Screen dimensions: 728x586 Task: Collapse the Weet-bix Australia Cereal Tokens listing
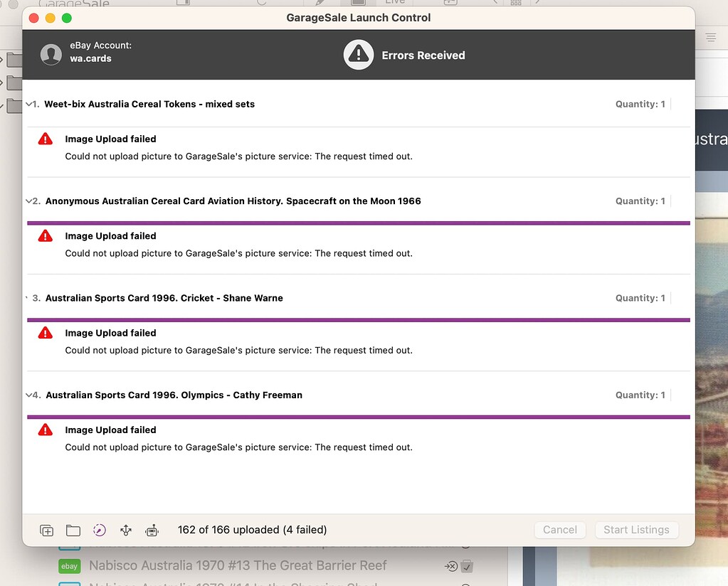[28, 104]
